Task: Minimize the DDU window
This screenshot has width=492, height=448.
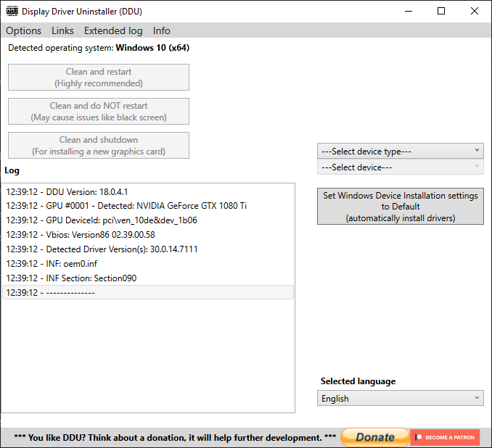Action: pyautogui.click(x=409, y=12)
